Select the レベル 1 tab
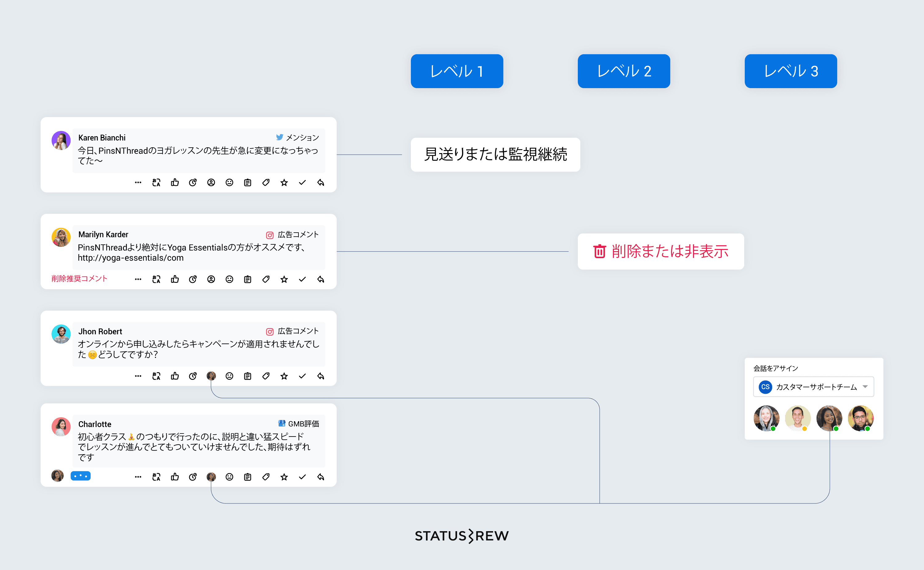Viewport: 924px width, 570px height. (457, 71)
